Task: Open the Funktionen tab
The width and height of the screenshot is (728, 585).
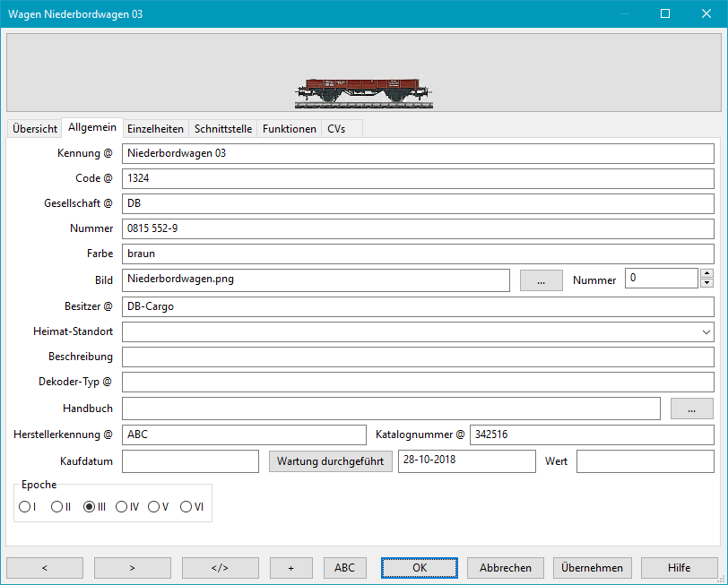Action: point(289,129)
